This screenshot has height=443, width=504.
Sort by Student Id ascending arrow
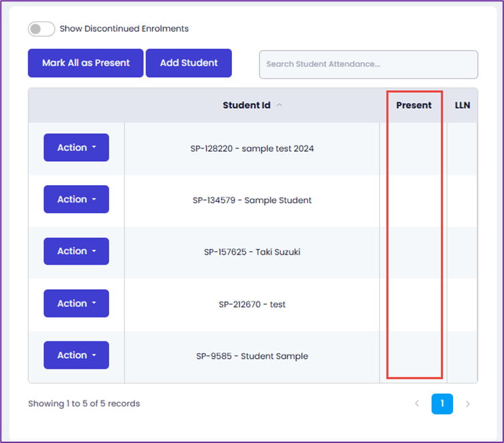coord(279,105)
